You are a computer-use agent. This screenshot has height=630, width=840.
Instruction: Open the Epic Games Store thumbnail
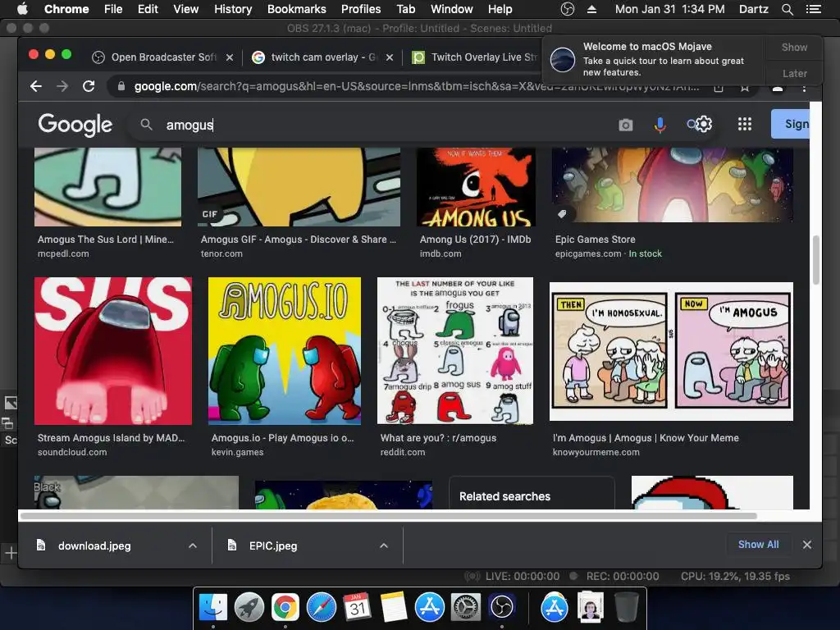click(673, 185)
